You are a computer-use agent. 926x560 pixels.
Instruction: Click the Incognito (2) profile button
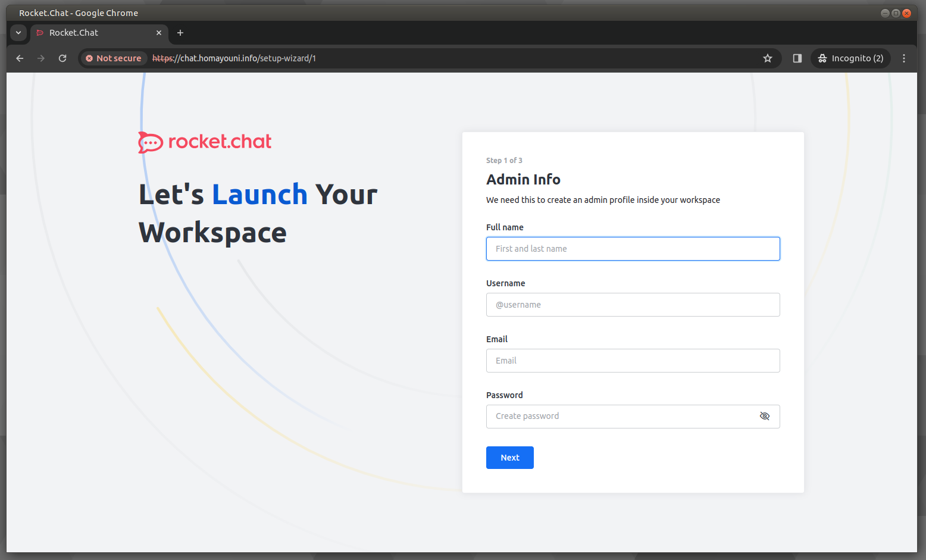click(x=851, y=58)
